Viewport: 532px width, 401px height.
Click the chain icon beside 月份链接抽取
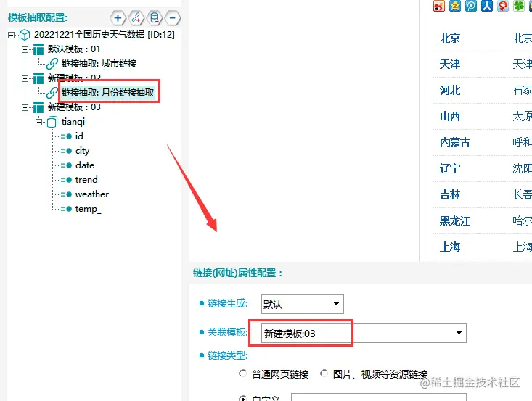[52, 93]
